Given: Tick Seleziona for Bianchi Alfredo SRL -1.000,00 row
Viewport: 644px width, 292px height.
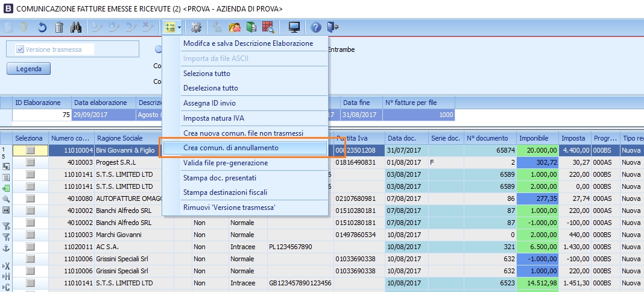Looking at the screenshot, I should tap(30, 223).
